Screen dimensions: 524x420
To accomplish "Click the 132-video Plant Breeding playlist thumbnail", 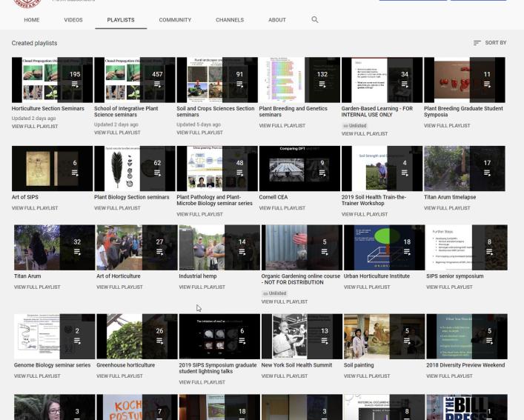I will coord(299,80).
